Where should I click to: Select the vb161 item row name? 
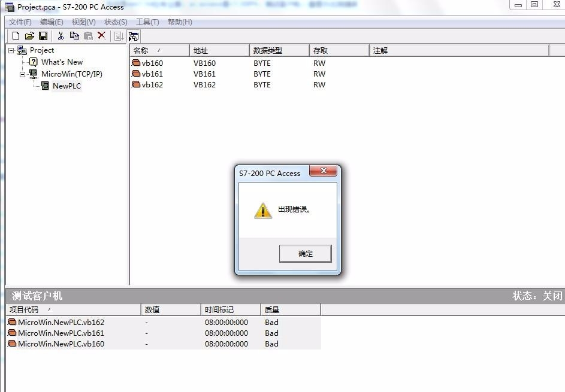[x=152, y=74]
